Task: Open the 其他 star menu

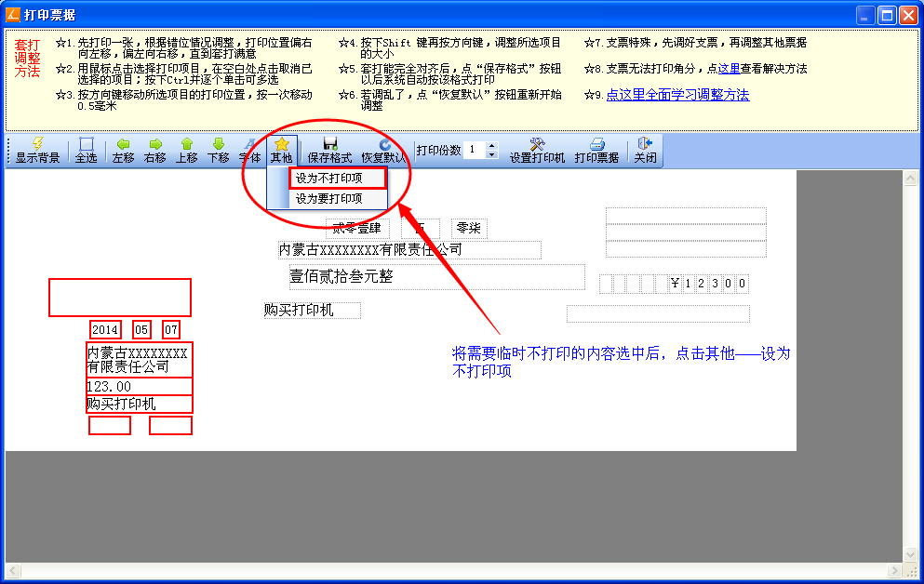Action: [282, 151]
